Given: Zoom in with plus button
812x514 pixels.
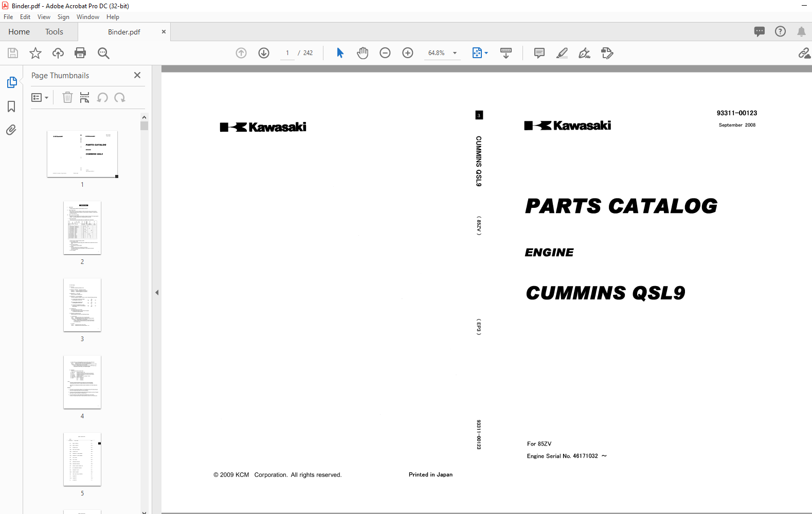Looking at the screenshot, I should (408, 53).
